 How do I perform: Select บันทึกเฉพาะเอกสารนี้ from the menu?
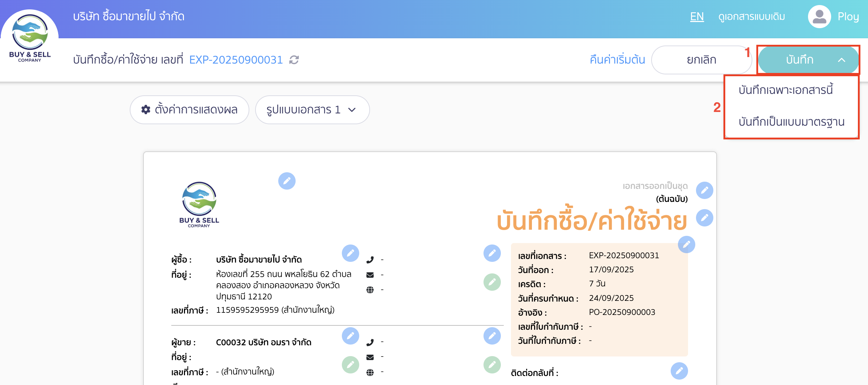[x=786, y=90]
